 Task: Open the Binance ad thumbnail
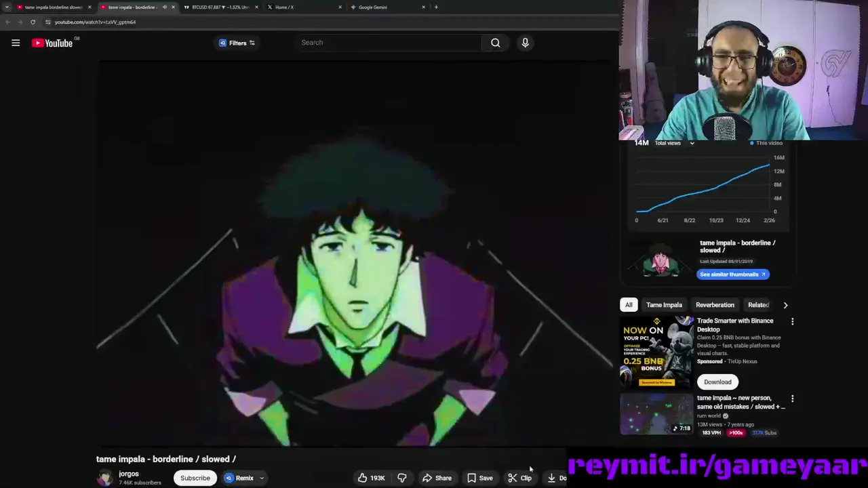tap(656, 351)
